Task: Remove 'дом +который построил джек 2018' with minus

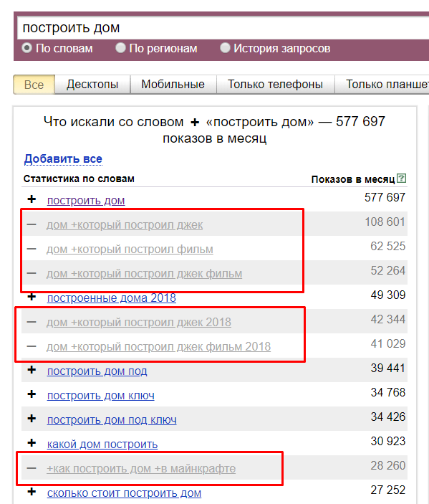Action: click(32, 322)
